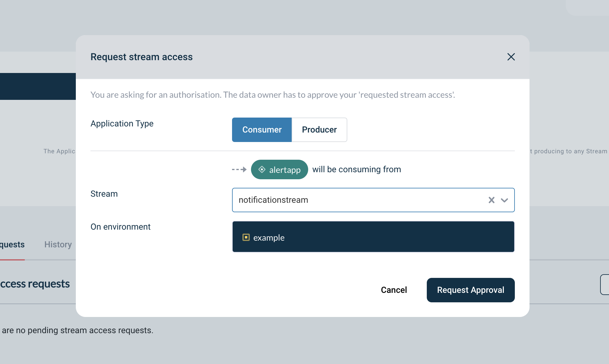Click the authorisation explanation text

(x=273, y=95)
